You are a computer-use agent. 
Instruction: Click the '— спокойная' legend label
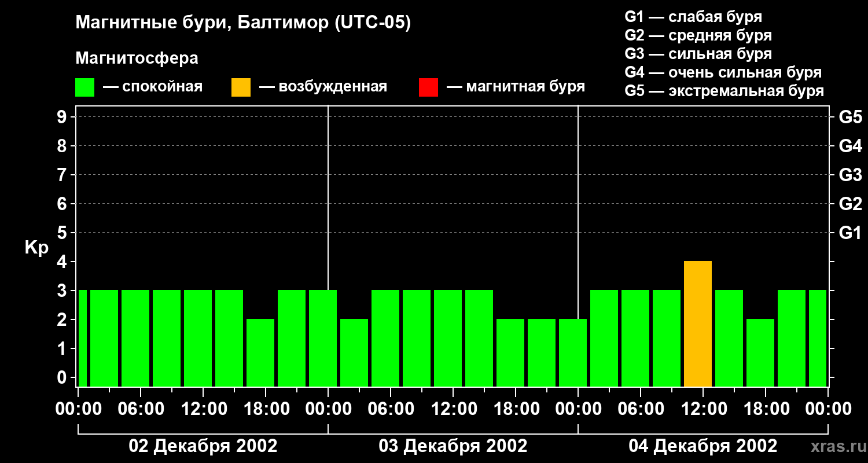pyautogui.click(x=153, y=87)
